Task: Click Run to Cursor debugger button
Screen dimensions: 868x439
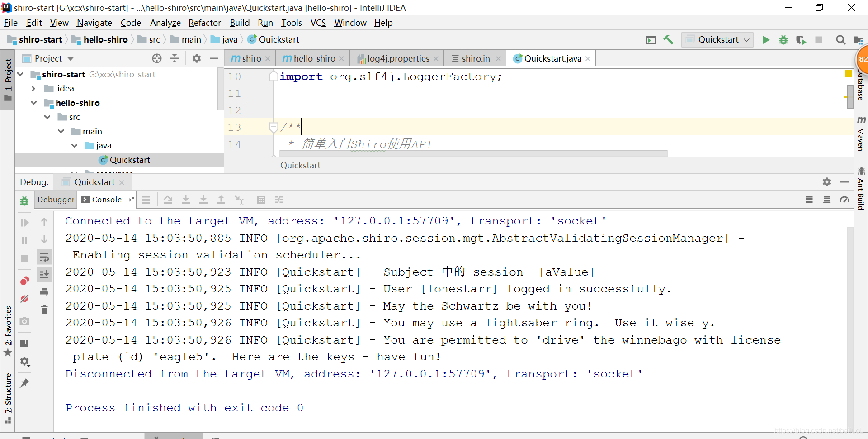Action: coord(239,200)
